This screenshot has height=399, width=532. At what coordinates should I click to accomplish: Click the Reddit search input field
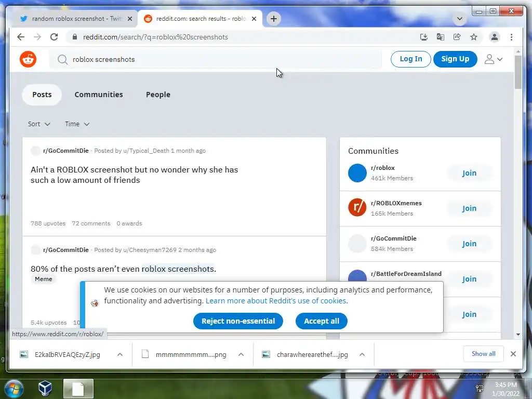point(216,59)
